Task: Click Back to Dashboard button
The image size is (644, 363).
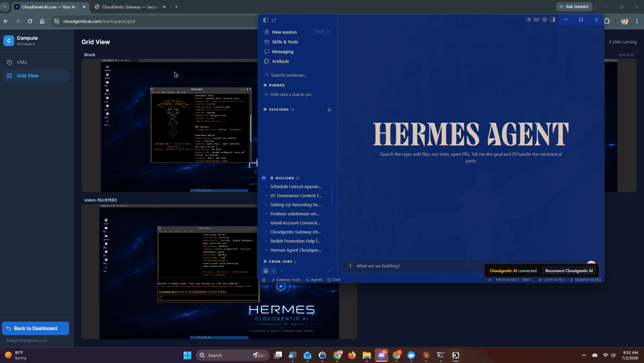Action: (x=36, y=328)
